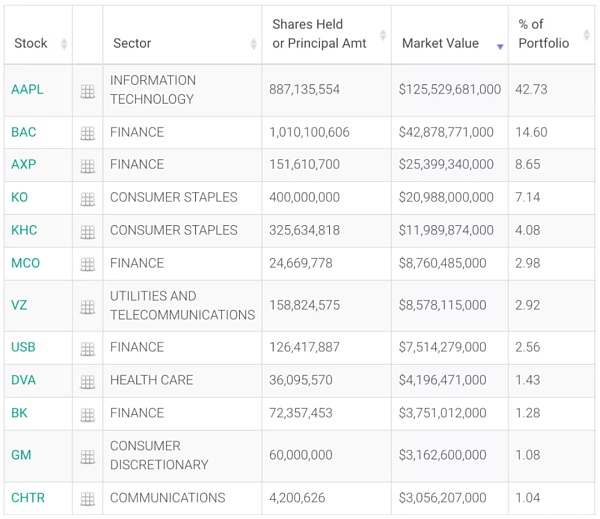Click the grid icon beside VZ
Viewport: 600px width, 519px height.
click(x=88, y=307)
